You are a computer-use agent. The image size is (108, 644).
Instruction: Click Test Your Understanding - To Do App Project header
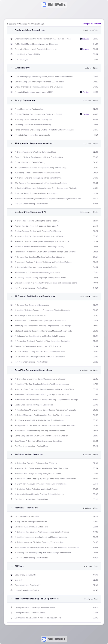36,599
